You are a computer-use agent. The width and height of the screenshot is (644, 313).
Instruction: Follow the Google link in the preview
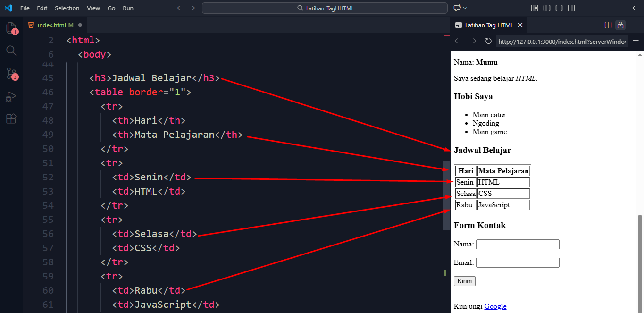[495, 306]
